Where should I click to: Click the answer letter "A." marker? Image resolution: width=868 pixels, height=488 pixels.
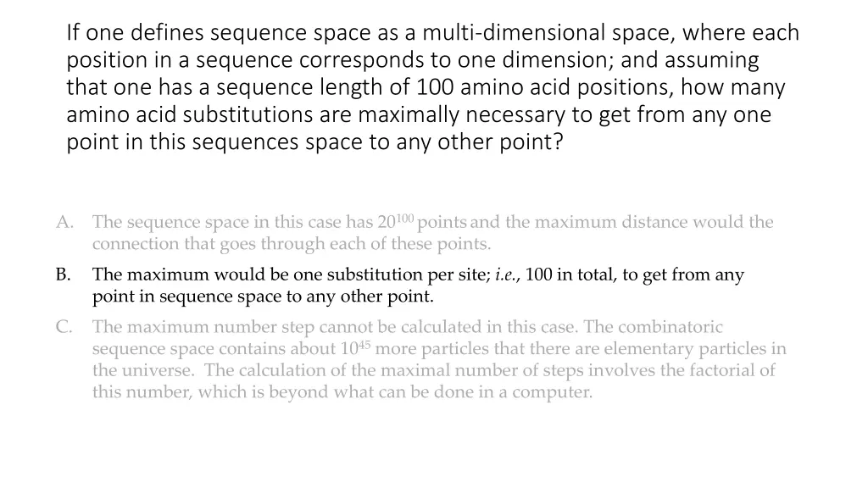point(65,223)
